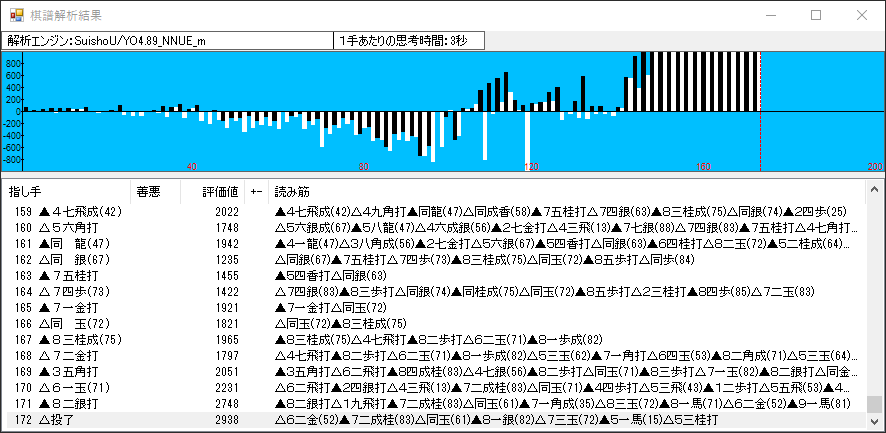Viewport: 886px width, 433px height.
Task: Click principal variation ▲7一金打△同玉(72)
Action: pos(331,308)
